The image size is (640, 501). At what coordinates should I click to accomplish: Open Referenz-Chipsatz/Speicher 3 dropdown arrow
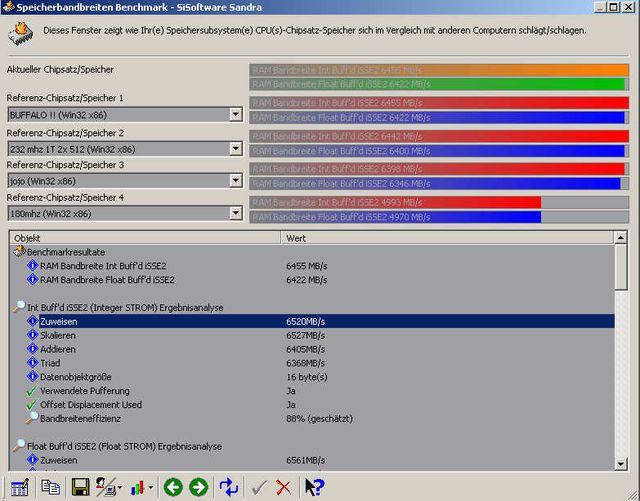236,180
